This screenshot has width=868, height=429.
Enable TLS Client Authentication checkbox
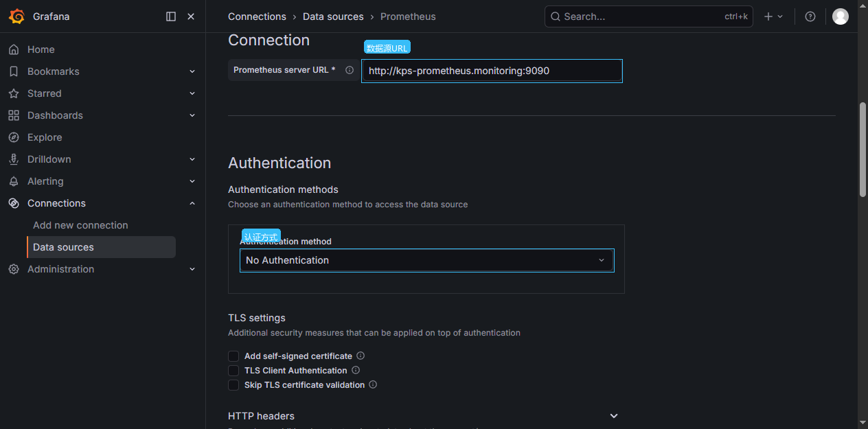[233, 371]
